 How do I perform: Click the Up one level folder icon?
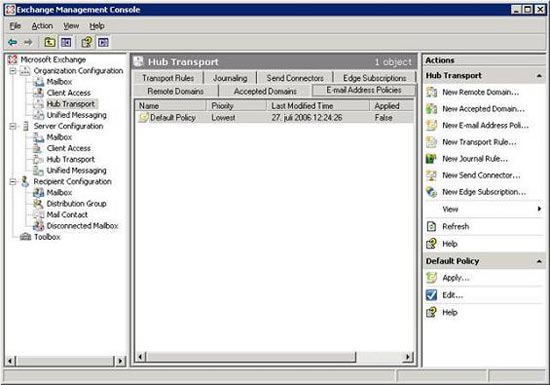[x=49, y=42]
